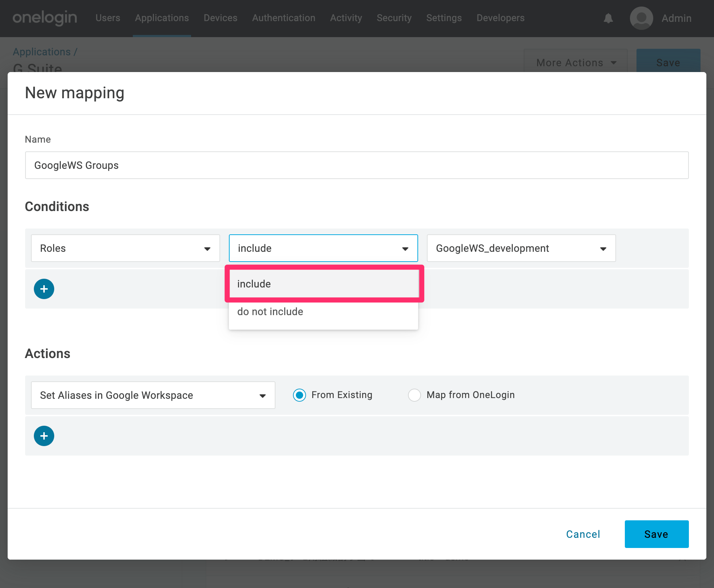The width and height of the screenshot is (714, 588).
Task: Open the Authentication menu
Action: (284, 18)
